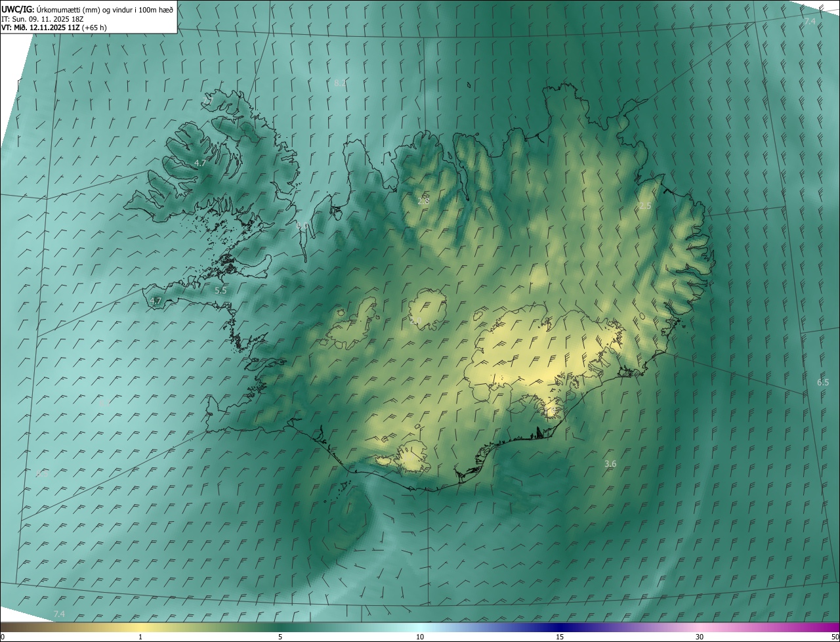Screen dimensions: 840x642
Task: Click the colorbar tick label "30"
Action: [700, 637]
